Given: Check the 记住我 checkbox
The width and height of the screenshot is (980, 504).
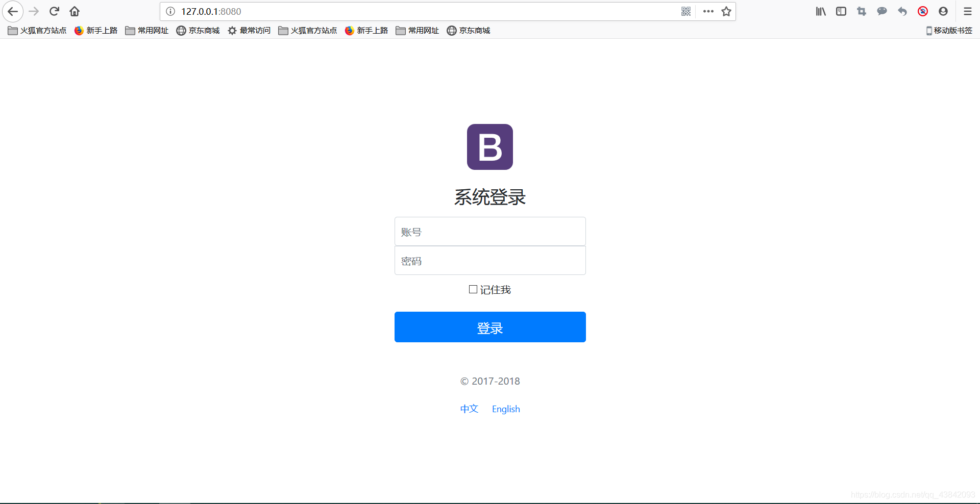Looking at the screenshot, I should pos(473,289).
